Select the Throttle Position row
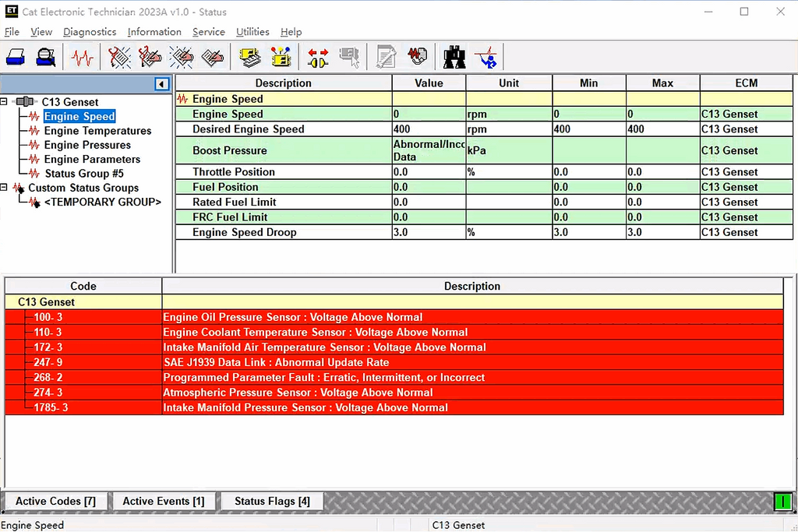 point(484,172)
